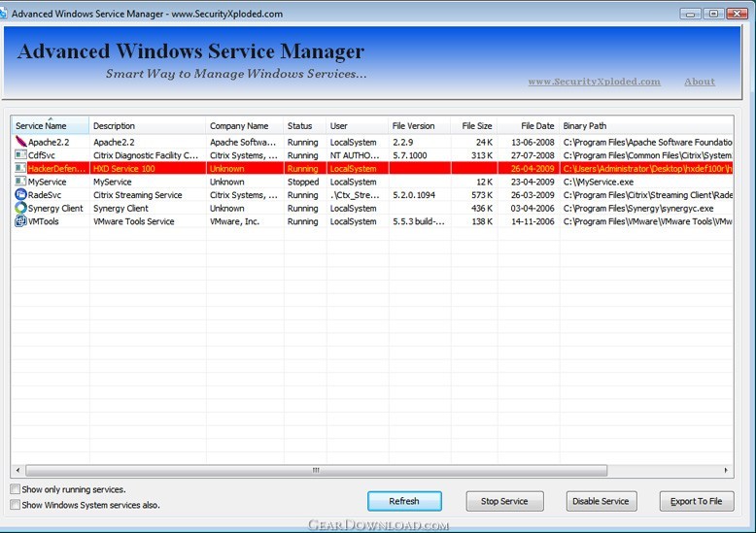Screen dimensions: 756x533
Task: Click the Stop Service button
Action: coord(504,501)
